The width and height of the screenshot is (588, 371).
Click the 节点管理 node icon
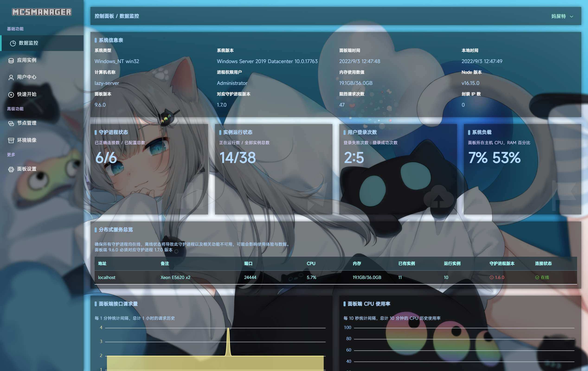[11, 124]
